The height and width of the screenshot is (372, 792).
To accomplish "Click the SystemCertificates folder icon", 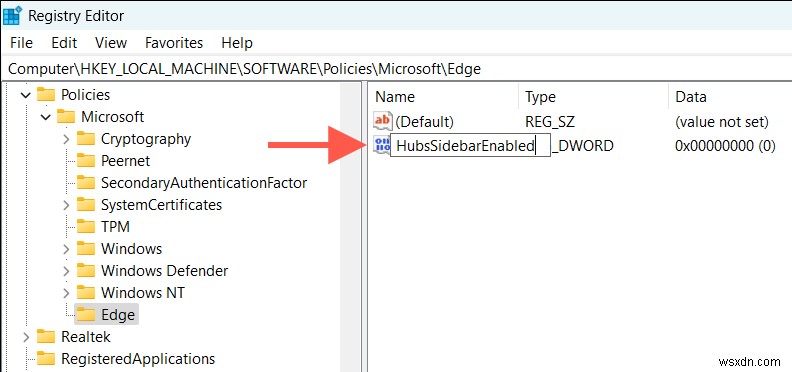I will [86, 205].
